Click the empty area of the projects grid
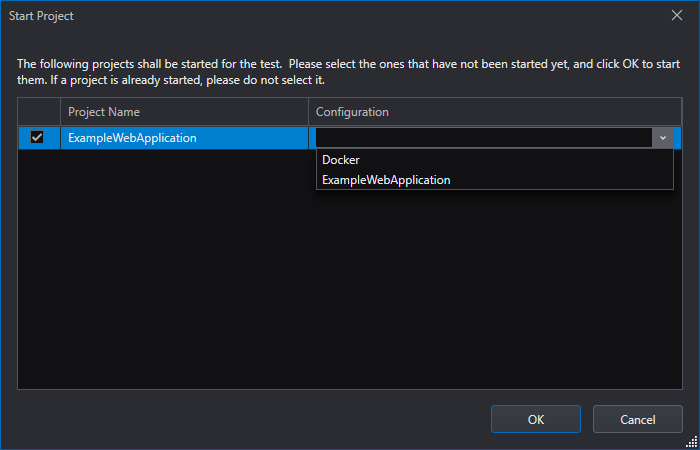The height and width of the screenshot is (450, 700). point(350,300)
